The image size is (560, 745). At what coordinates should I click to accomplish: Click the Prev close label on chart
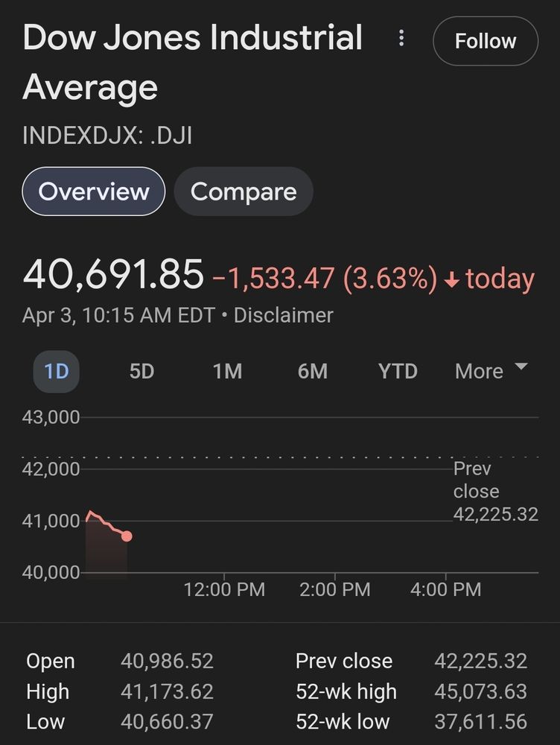[x=477, y=480]
